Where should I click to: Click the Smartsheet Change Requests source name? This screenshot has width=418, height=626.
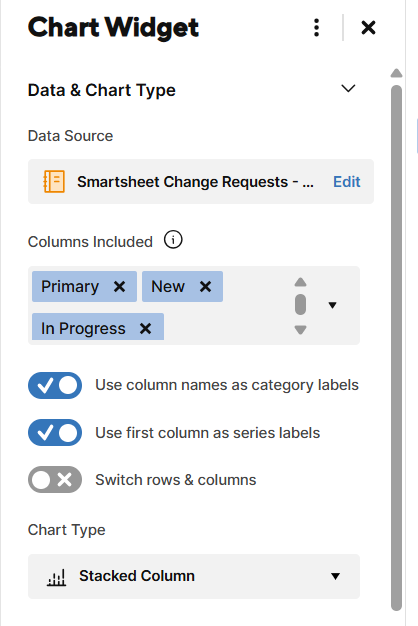pos(196,182)
